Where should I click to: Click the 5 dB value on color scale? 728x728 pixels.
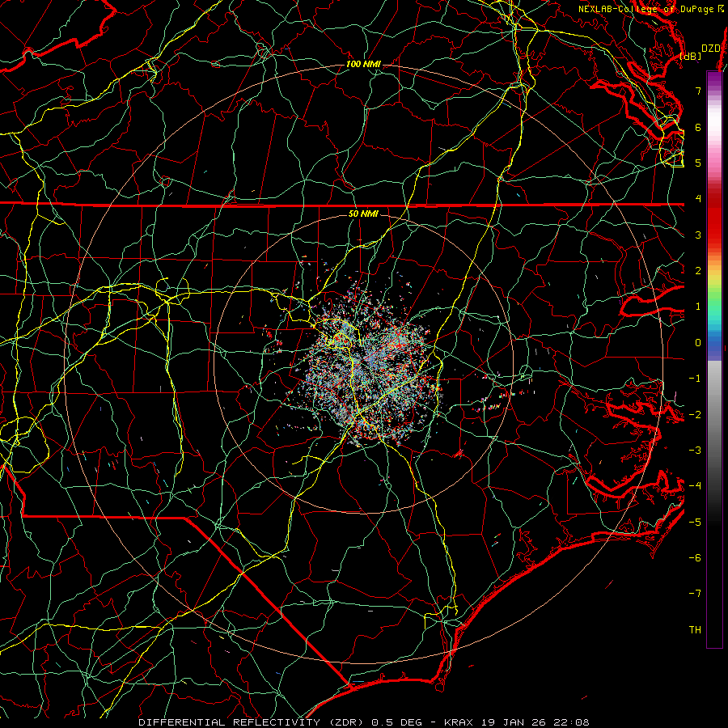click(698, 163)
